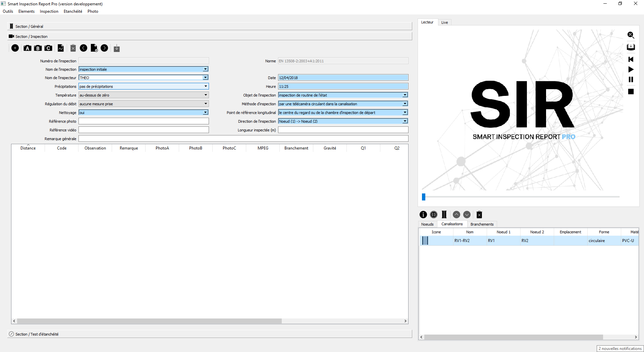Click the Gravité column header

click(330, 148)
